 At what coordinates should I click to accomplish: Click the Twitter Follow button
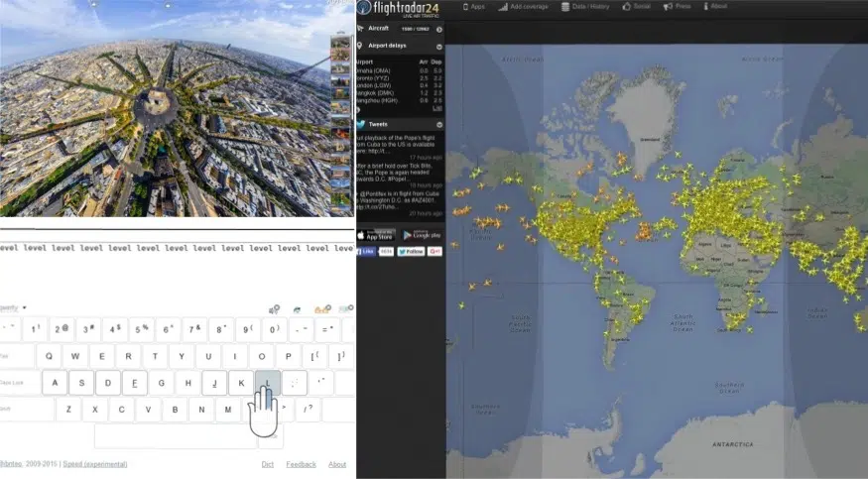pos(411,252)
